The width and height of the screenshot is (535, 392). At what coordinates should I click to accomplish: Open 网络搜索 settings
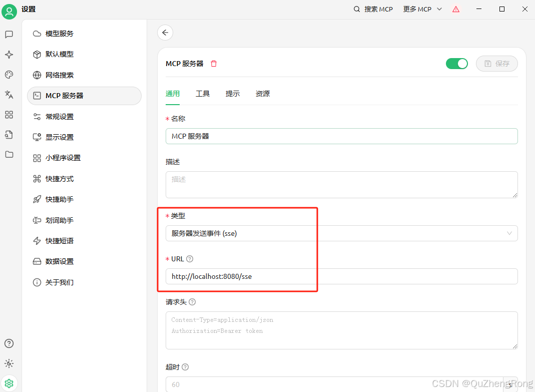pos(84,75)
